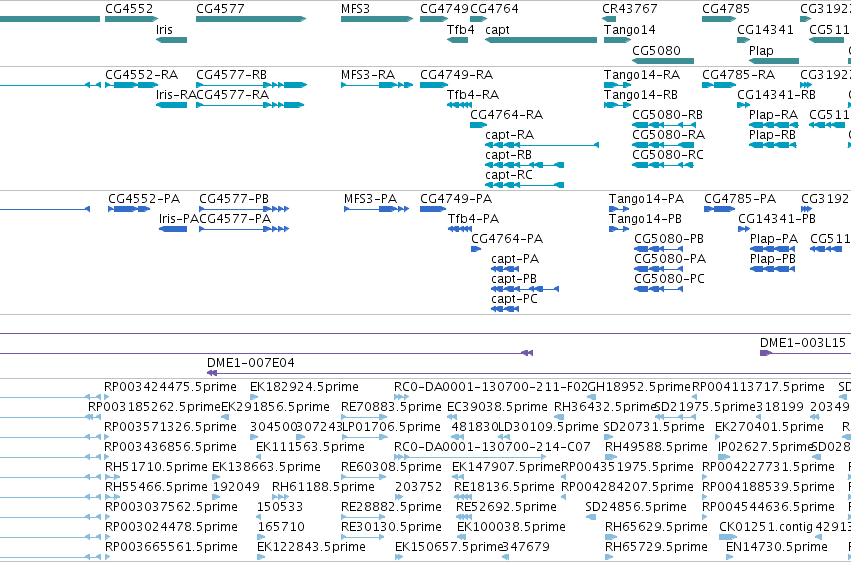Click the CG4577-PB protein label
The height and width of the screenshot is (562, 851).
coord(234,199)
